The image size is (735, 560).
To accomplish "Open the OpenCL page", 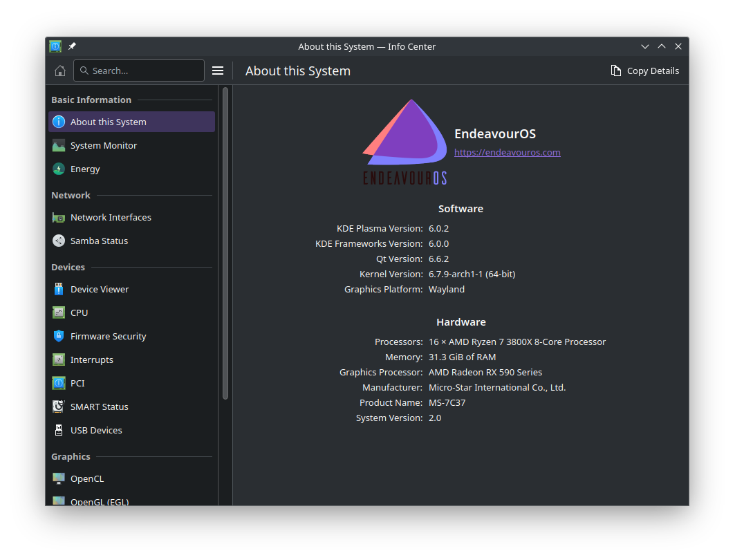I will [x=87, y=478].
